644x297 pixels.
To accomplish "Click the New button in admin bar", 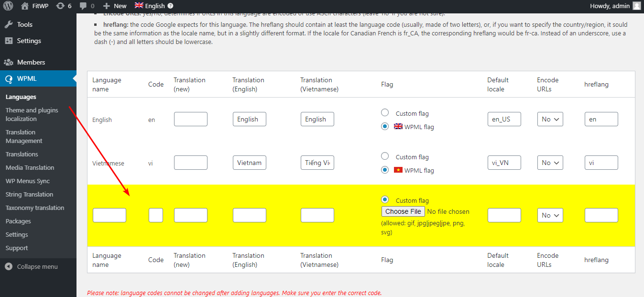I will (115, 6).
